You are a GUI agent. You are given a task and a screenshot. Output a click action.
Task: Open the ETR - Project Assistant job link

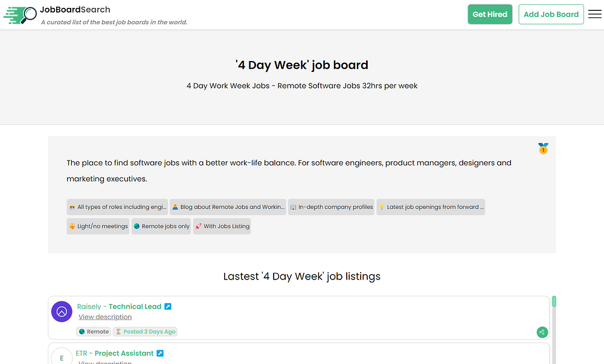pyautogui.click(x=124, y=353)
